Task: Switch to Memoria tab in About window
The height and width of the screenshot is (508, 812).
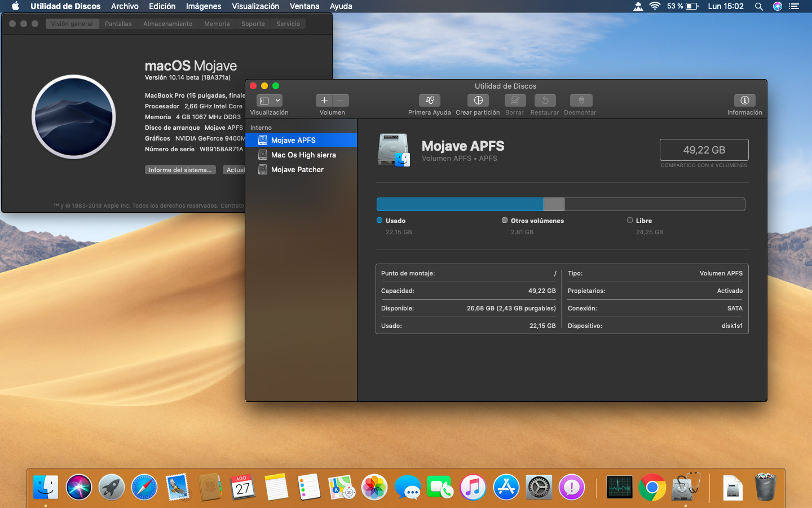Action: (x=217, y=24)
